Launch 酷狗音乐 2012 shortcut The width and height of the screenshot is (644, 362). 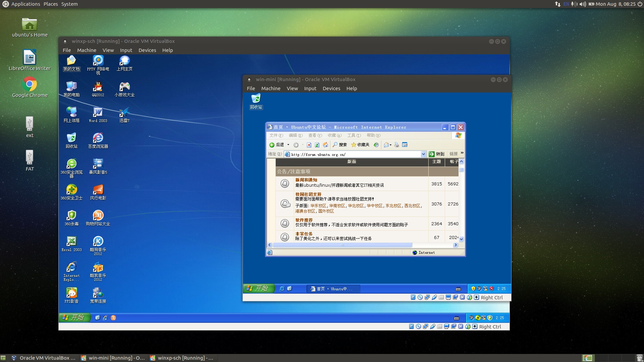[x=98, y=246]
